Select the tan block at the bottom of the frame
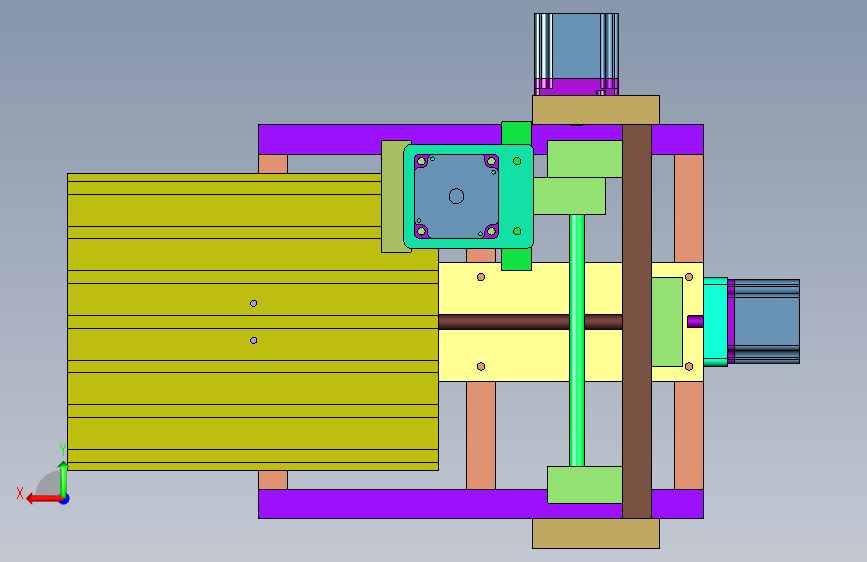Image resolution: width=867 pixels, height=562 pixels. [x=596, y=534]
